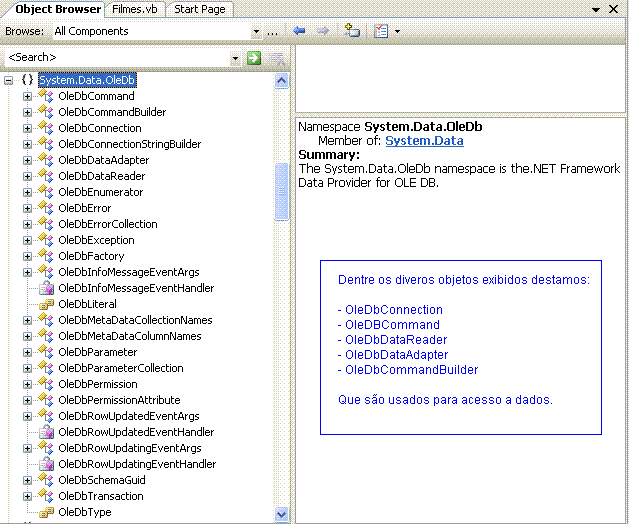The height and width of the screenshot is (524, 629).
Task: Click the OleDbCommand class icon
Action: [46, 96]
